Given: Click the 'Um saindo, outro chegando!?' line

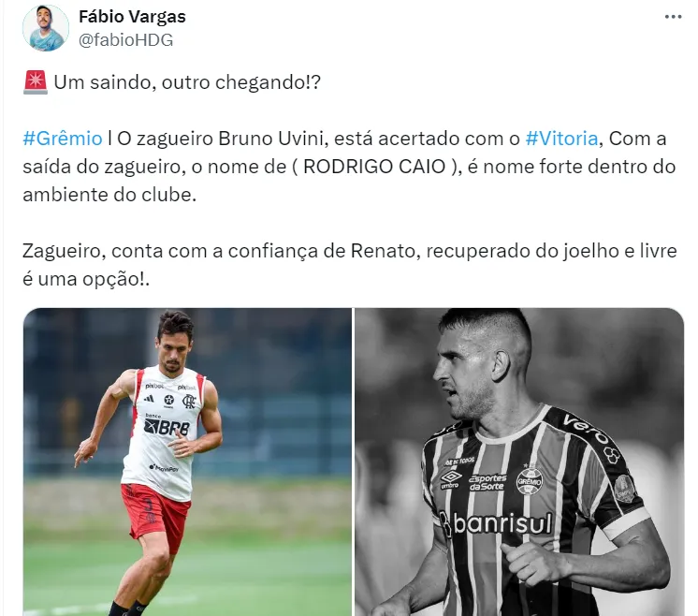Looking at the screenshot, I should click(x=187, y=82).
